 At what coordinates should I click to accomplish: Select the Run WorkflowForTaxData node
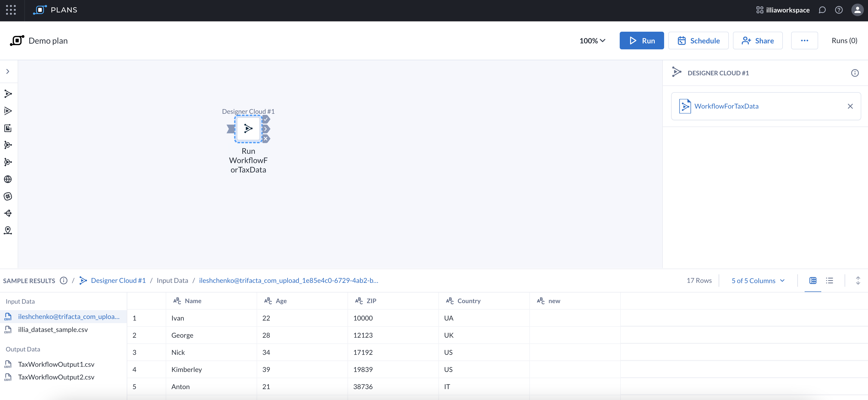[x=248, y=129]
